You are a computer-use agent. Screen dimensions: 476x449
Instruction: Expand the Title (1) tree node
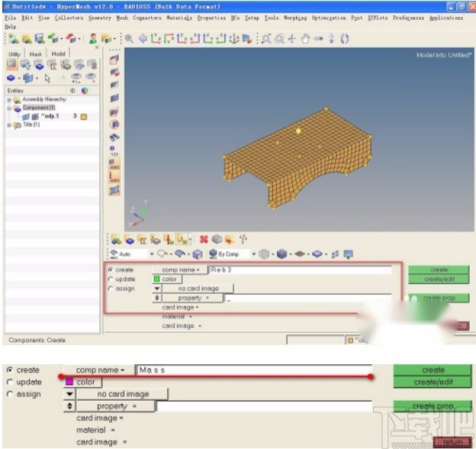9,125
